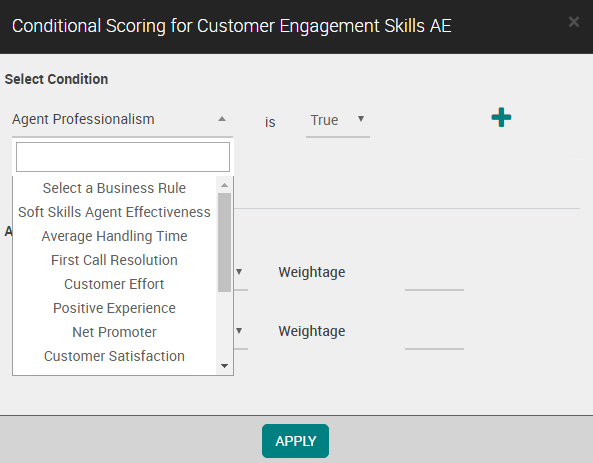The height and width of the screenshot is (463, 593).
Task: Pick Net Promoter from dropdown list
Action: point(114,332)
